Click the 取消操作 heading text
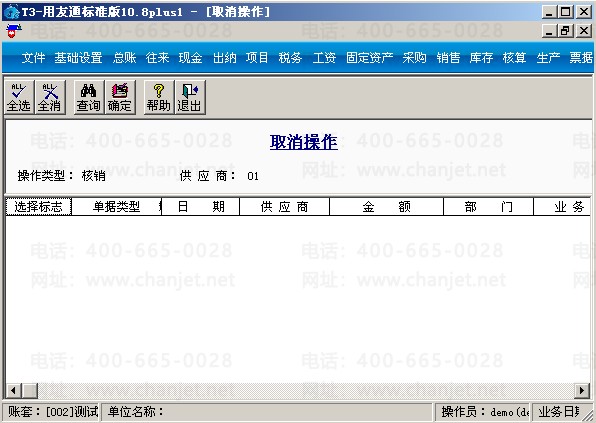This screenshot has width=596, height=423. click(304, 142)
